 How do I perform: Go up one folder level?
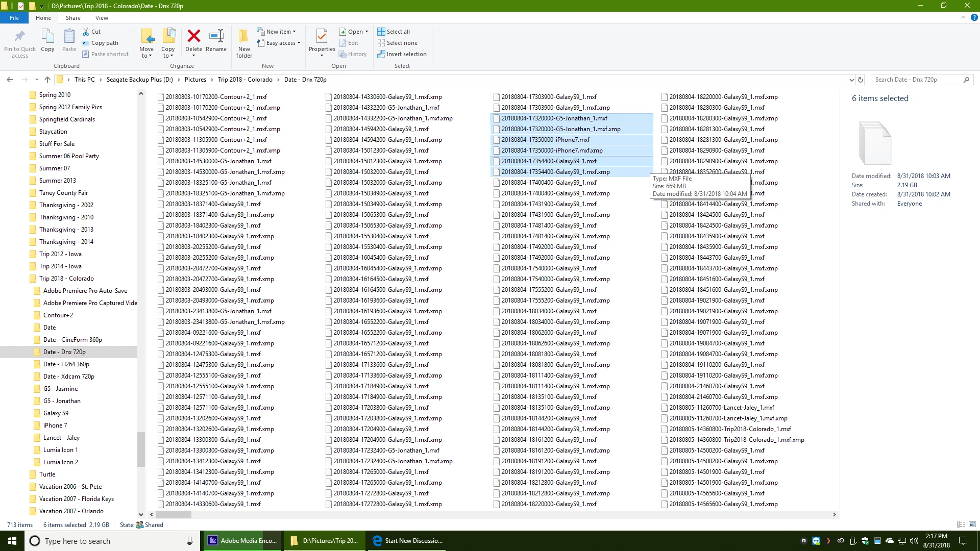[47, 80]
